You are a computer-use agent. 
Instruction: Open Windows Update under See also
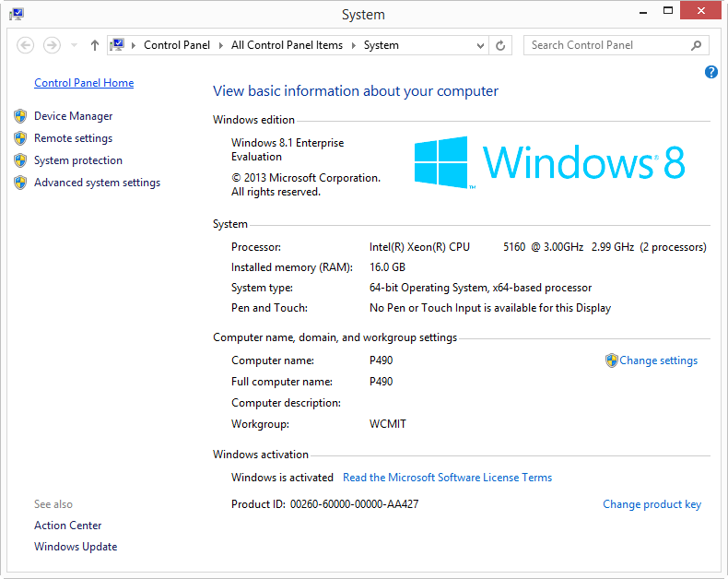76,547
